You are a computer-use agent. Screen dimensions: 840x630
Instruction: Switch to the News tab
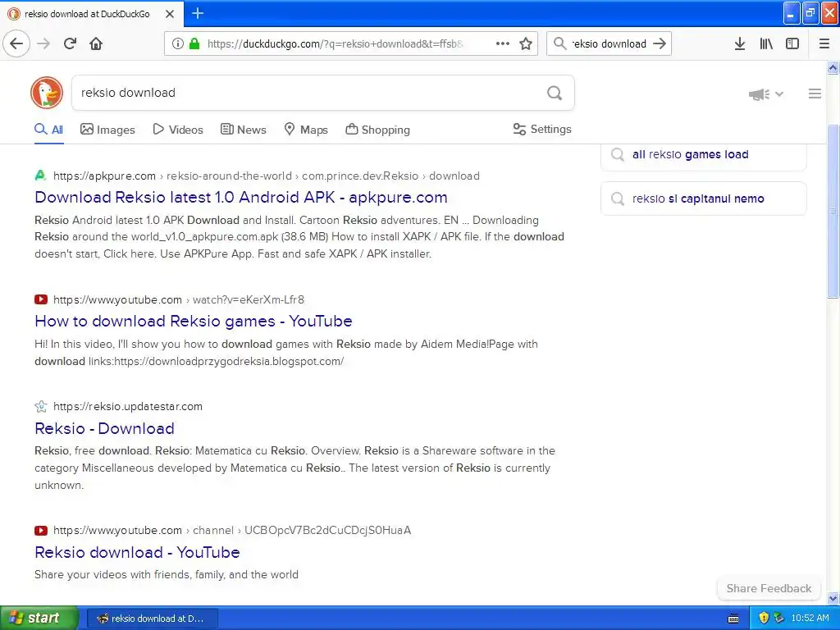243,130
